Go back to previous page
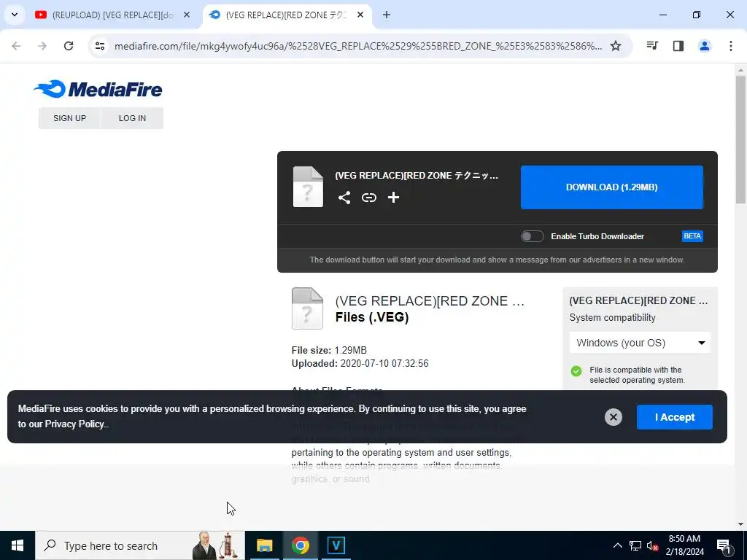 [16, 46]
